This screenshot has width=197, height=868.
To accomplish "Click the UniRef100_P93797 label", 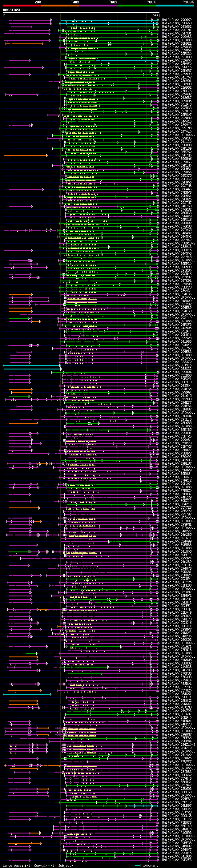I will (x=176, y=514).
